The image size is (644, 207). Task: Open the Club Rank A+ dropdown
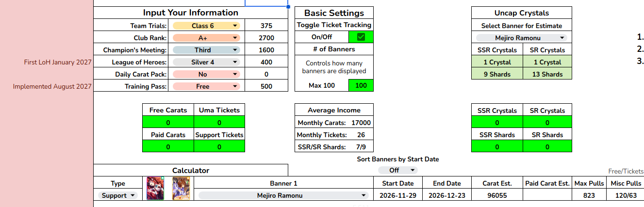[x=206, y=38]
